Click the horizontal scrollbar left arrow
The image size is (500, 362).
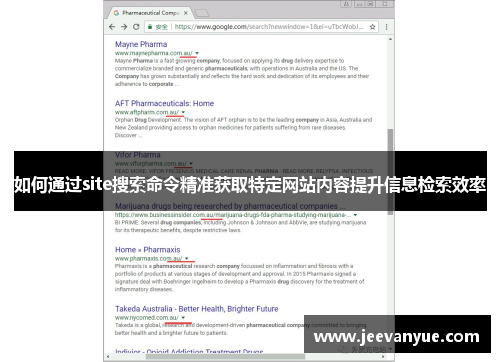(107, 356)
